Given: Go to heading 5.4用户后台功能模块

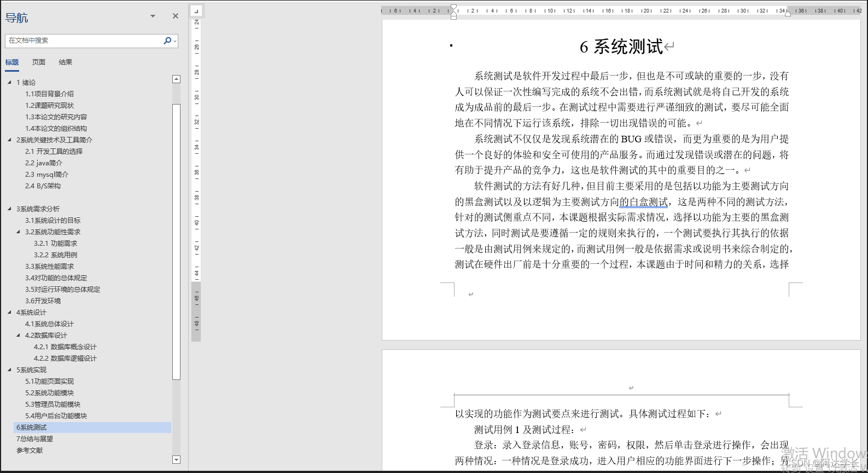Looking at the screenshot, I should pos(56,416).
